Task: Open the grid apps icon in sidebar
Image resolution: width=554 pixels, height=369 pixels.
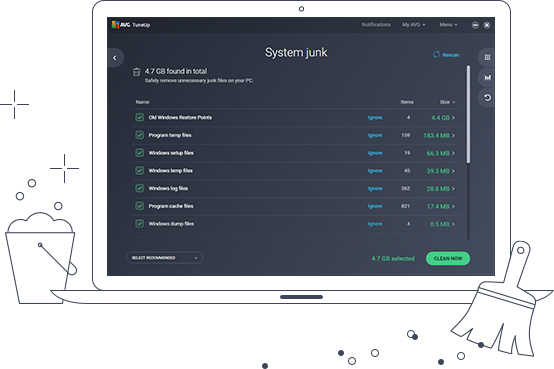Action: tap(487, 57)
